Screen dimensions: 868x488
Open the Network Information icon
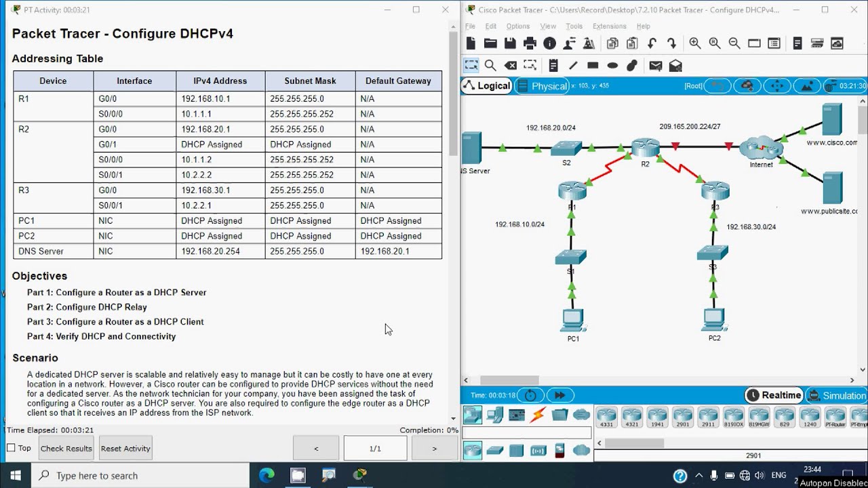click(x=549, y=43)
